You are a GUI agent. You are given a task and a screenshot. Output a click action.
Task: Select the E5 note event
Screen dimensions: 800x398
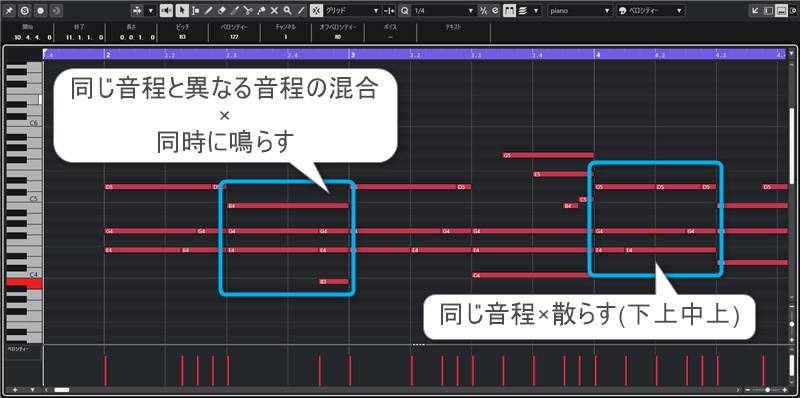[563, 174]
